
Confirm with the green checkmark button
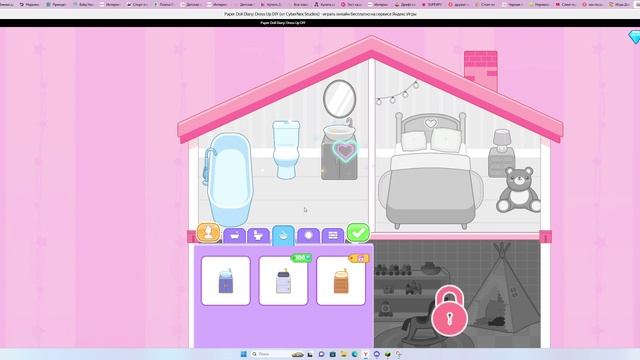(x=358, y=233)
